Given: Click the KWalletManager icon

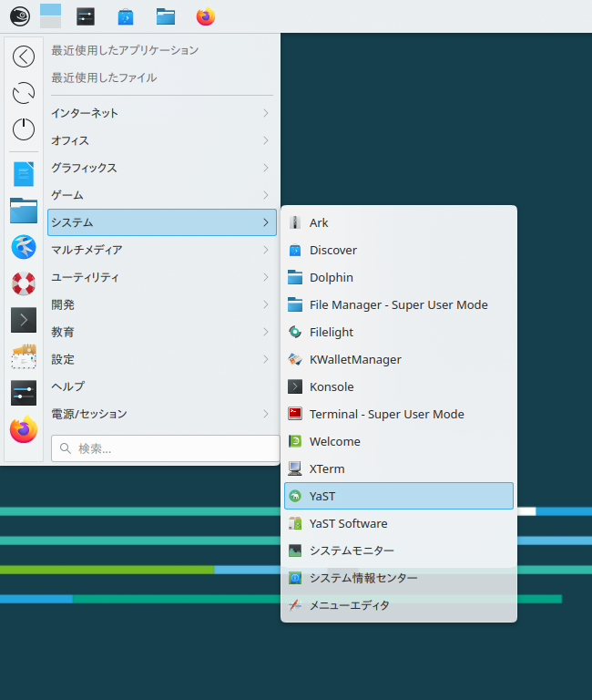Looking at the screenshot, I should click(295, 359).
